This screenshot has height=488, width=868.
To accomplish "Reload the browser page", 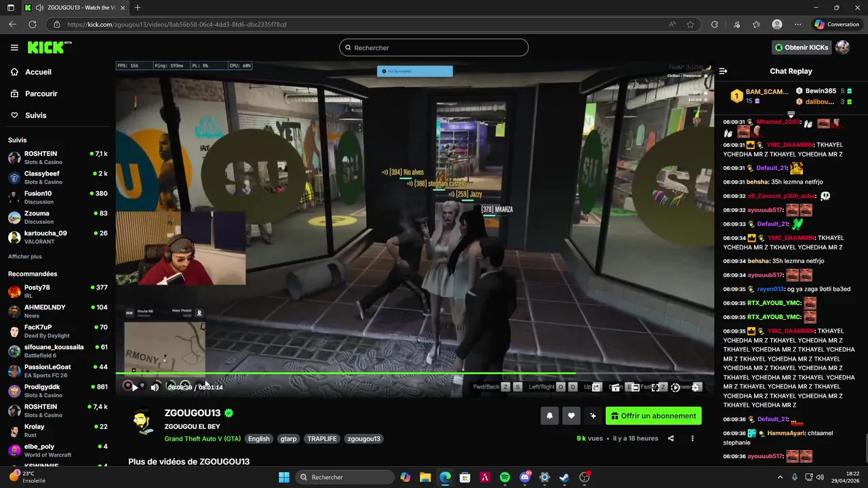I will [32, 24].
